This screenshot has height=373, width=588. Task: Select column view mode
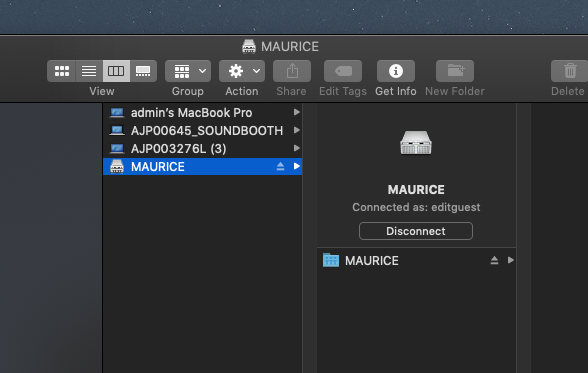(x=116, y=71)
